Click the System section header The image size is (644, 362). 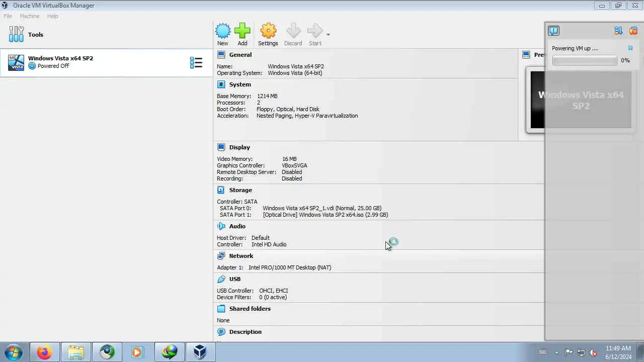pos(240,84)
